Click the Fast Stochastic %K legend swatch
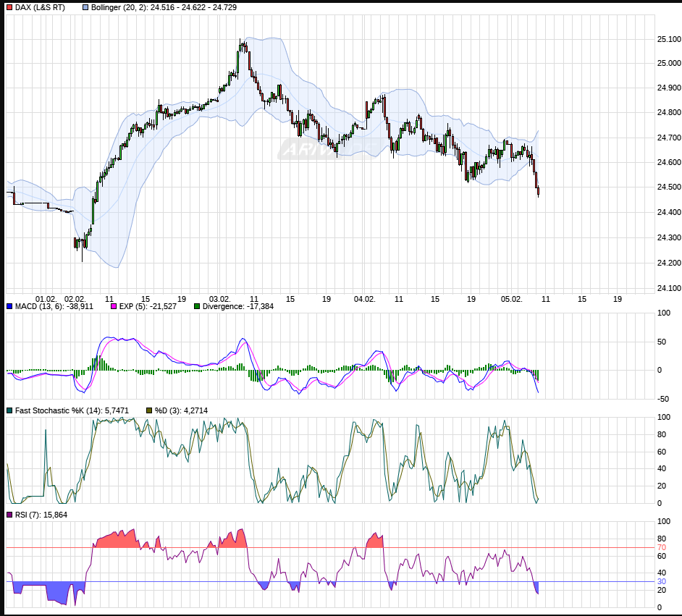Image resolution: width=682 pixels, height=616 pixels. (9, 410)
